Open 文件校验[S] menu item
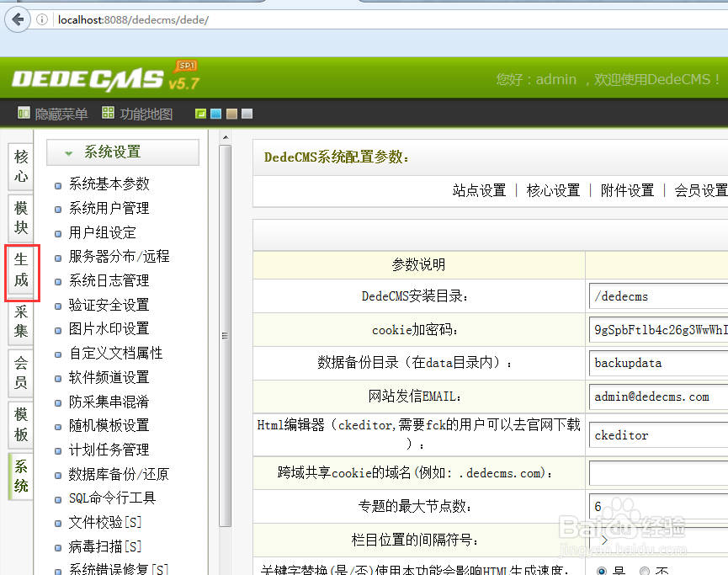The height and width of the screenshot is (575, 728). [x=105, y=522]
